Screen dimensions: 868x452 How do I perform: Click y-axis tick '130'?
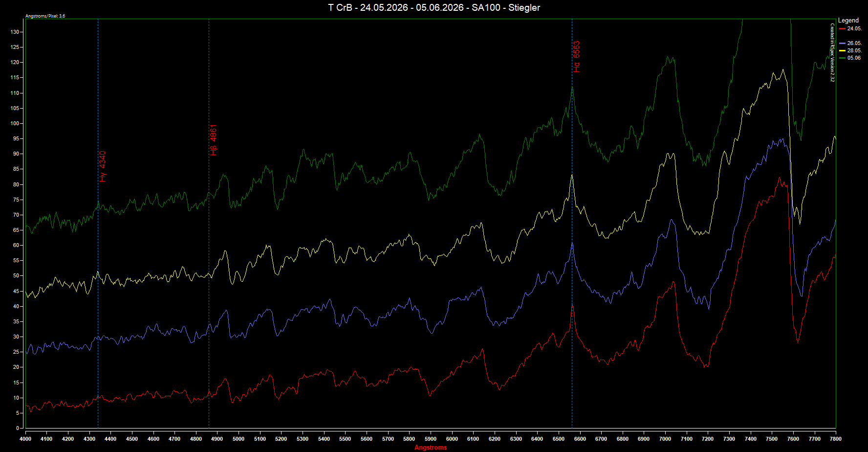15,32
